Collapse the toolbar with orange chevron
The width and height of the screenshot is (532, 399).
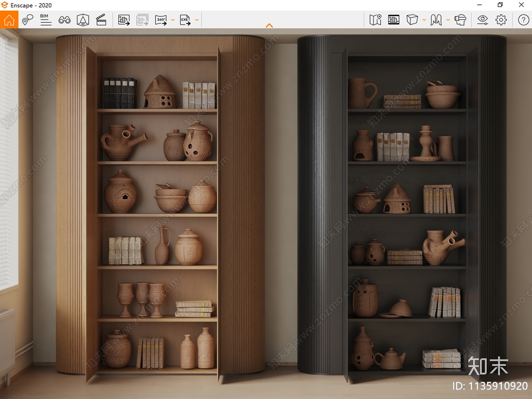tap(269, 25)
